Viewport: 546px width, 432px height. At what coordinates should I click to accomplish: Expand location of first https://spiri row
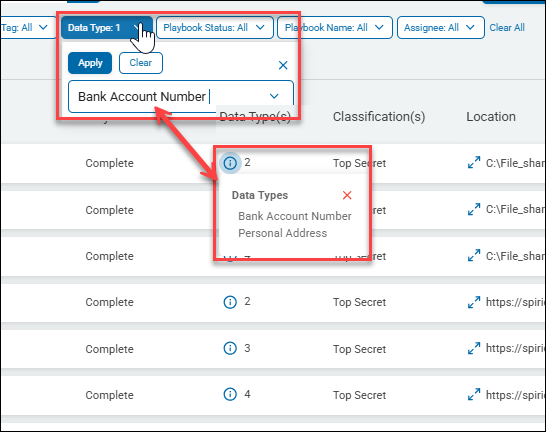tap(474, 302)
